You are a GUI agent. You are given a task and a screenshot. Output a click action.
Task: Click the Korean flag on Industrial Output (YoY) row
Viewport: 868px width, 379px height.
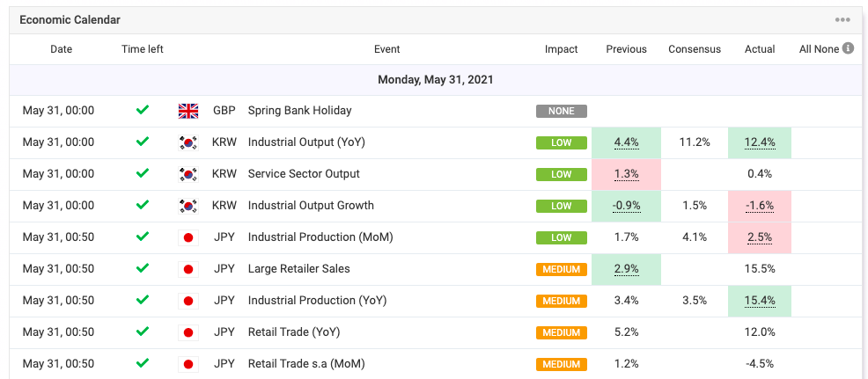tap(188, 142)
